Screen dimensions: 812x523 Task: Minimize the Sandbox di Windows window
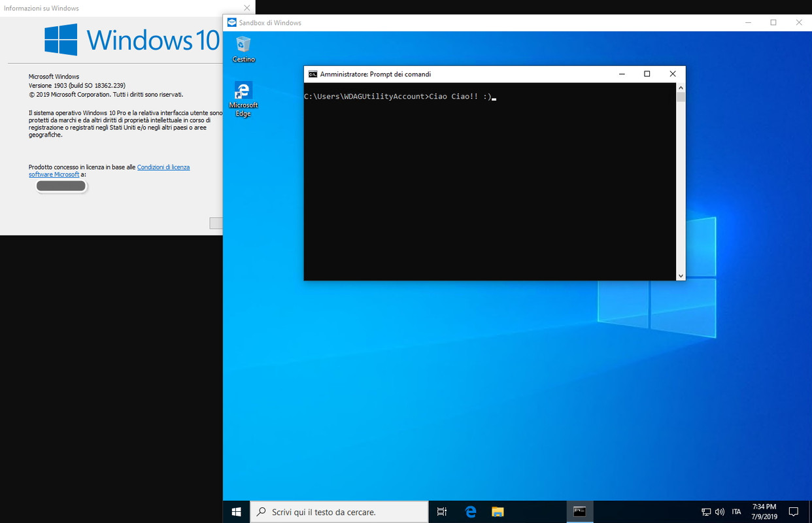click(748, 22)
